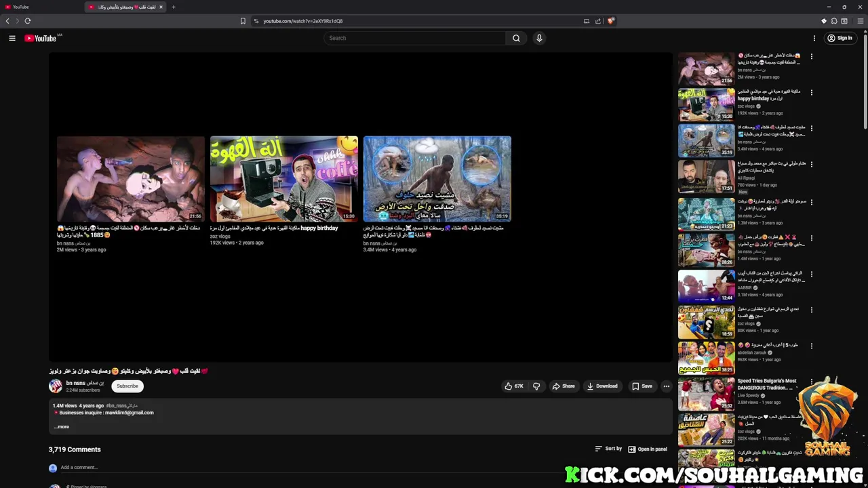The height and width of the screenshot is (488, 868).
Task: Click the '3,719 Comments' heading
Action: tap(75, 449)
